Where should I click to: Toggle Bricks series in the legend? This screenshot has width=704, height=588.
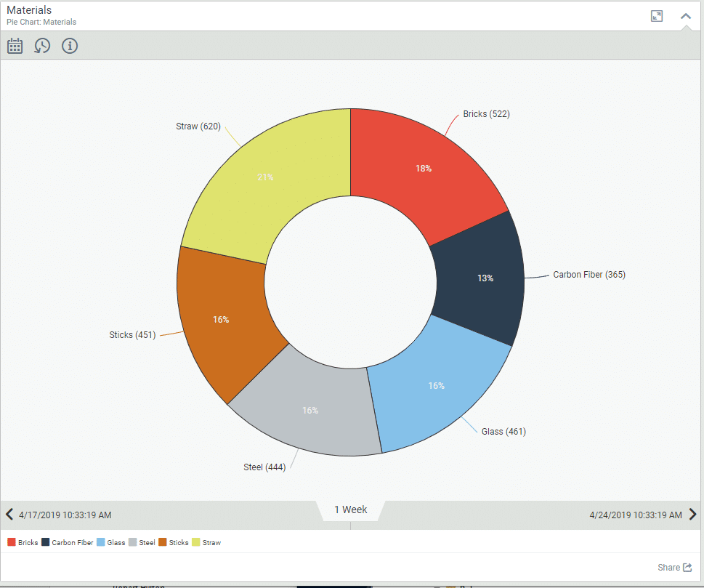coord(23,542)
